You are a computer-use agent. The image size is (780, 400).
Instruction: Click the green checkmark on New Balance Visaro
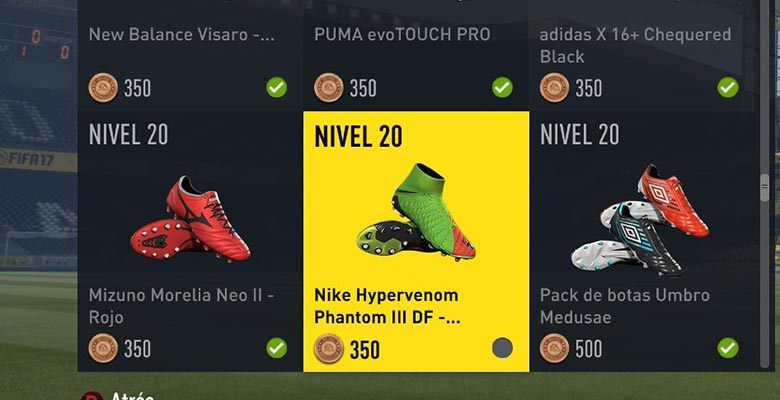click(x=277, y=88)
